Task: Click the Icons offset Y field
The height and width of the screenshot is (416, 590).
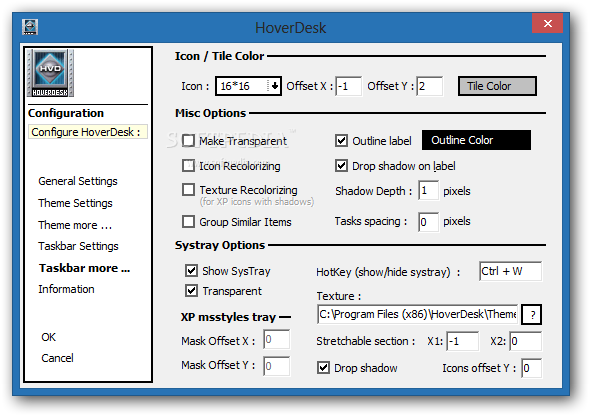Action: [x=532, y=368]
